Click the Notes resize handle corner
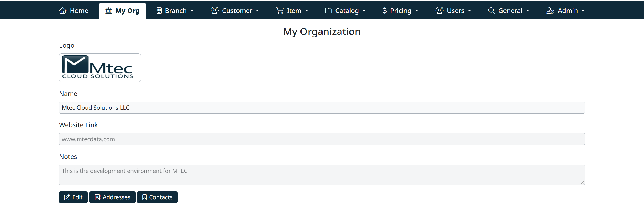644x212 pixels. pos(582,182)
